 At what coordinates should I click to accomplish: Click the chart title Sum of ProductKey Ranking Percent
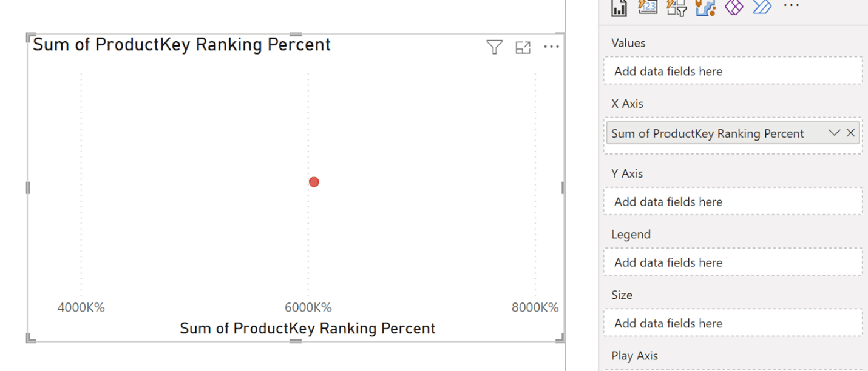pos(181,44)
